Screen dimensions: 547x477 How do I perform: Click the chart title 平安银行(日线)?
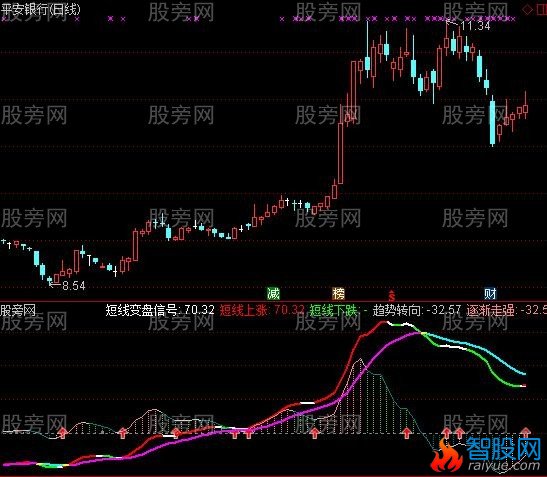[x=40, y=9]
